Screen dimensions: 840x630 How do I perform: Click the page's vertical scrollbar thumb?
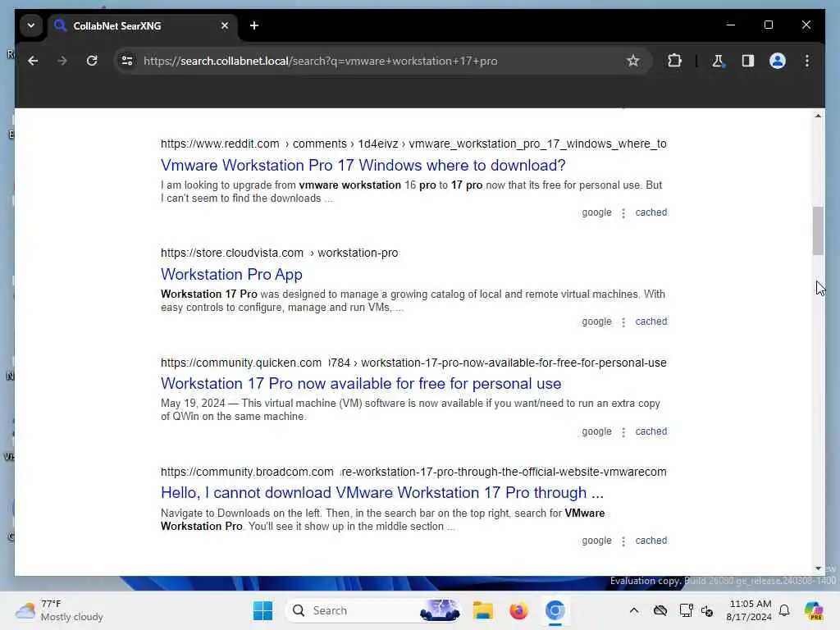point(818,231)
